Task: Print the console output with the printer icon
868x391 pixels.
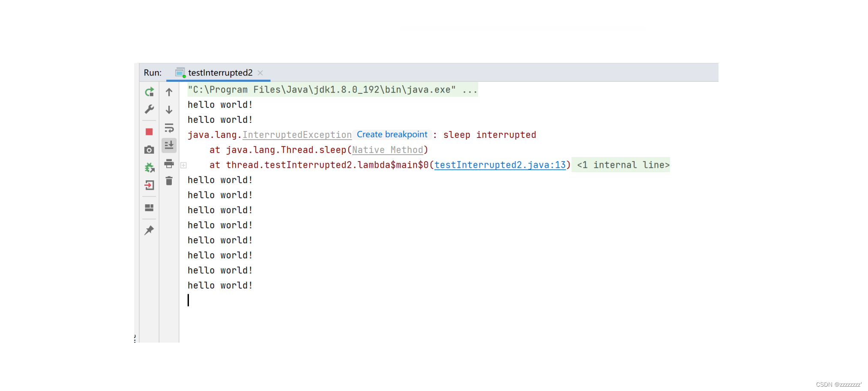Action: [169, 164]
